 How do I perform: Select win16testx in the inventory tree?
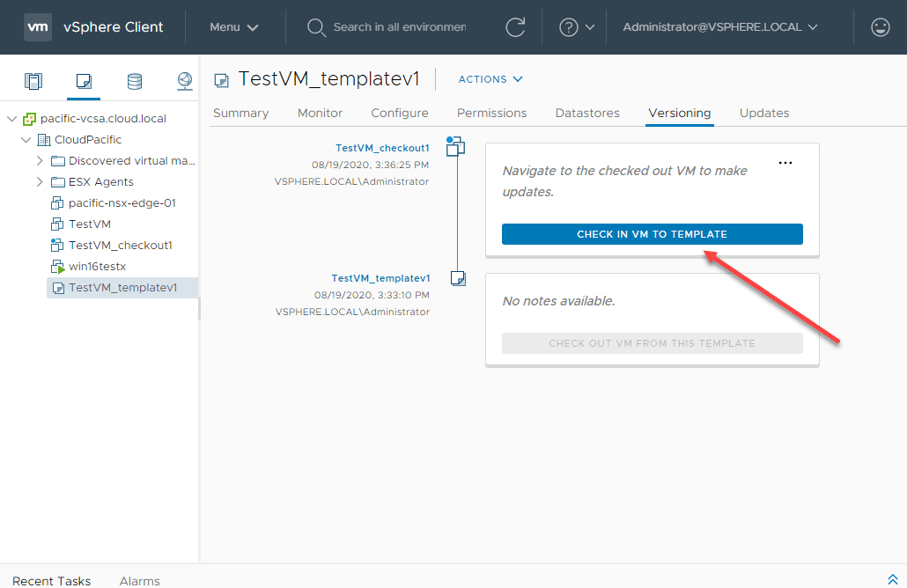pyautogui.click(x=97, y=267)
